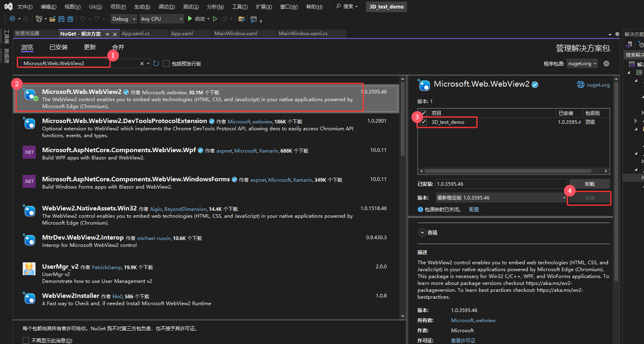Open the File menu
Screen dimensions: 644x344
(x=25, y=6)
